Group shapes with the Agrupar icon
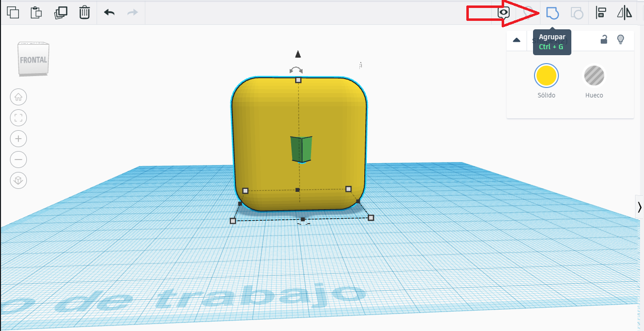 coord(552,13)
